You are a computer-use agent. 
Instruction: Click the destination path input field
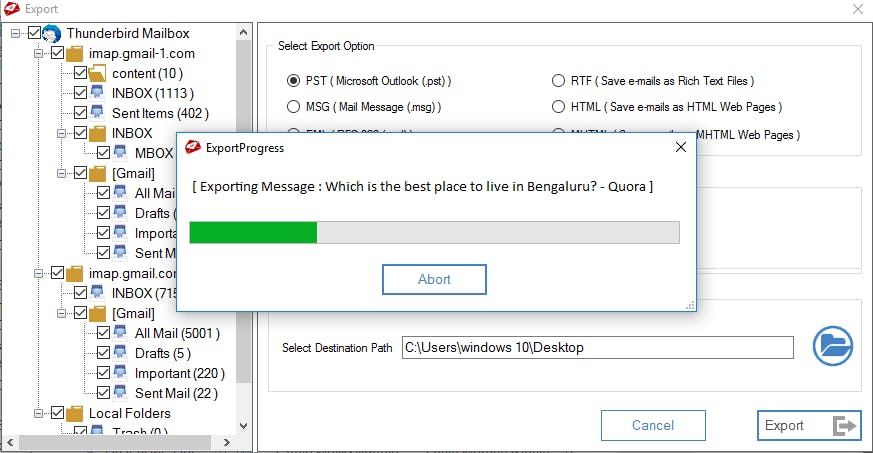tap(598, 348)
